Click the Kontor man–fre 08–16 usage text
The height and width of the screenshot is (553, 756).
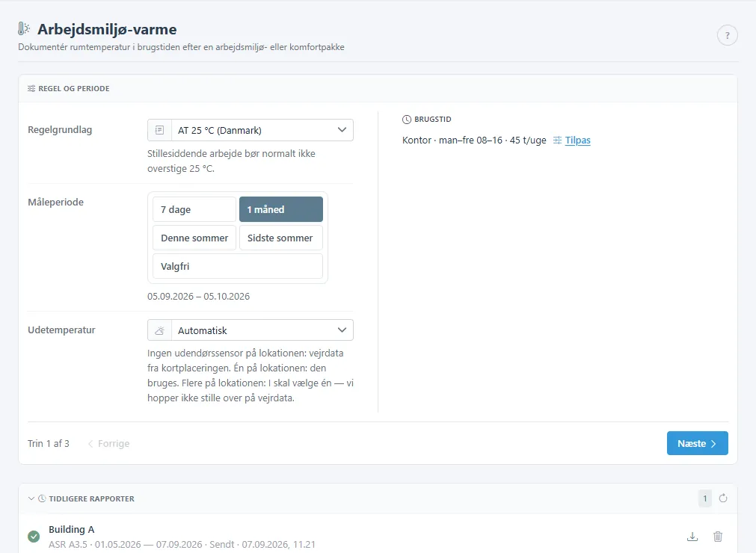(x=474, y=140)
